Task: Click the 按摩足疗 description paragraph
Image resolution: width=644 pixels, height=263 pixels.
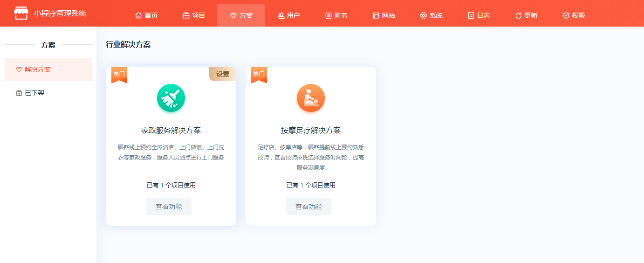Action: click(311, 157)
